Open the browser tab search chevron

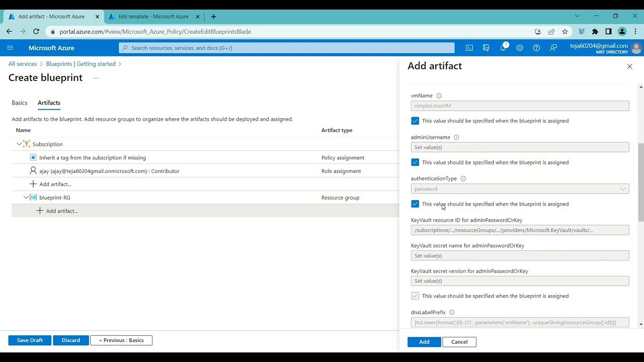click(x=577, y=16)
